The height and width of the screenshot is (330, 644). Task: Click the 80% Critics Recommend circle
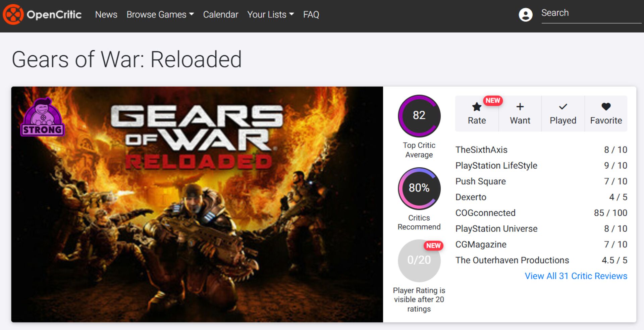(419, 188)
